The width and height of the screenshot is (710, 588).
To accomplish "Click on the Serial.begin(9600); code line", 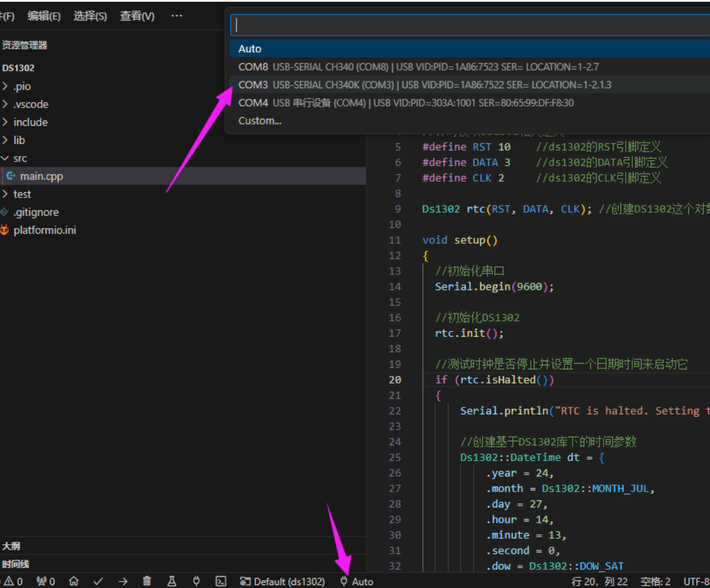I will pos(494,286).
